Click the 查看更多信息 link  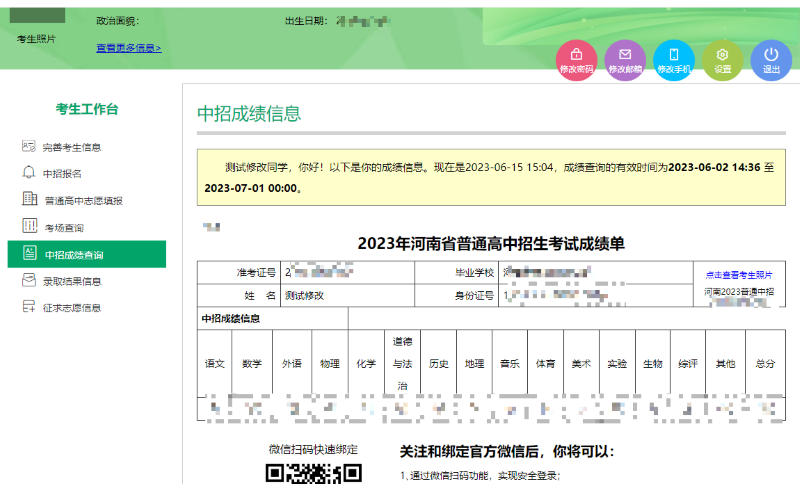coord(129,48)
